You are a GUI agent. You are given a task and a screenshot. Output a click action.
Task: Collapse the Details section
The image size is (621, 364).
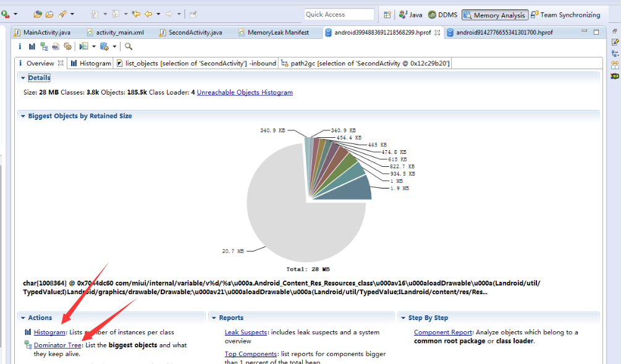point(23,78)
